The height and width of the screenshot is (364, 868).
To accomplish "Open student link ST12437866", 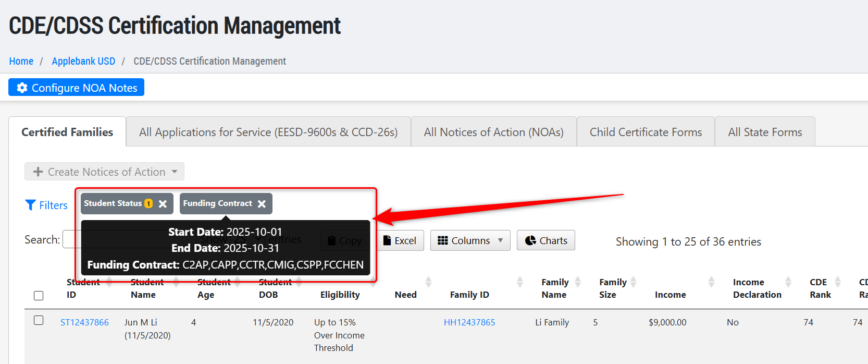I will (84, 322).
